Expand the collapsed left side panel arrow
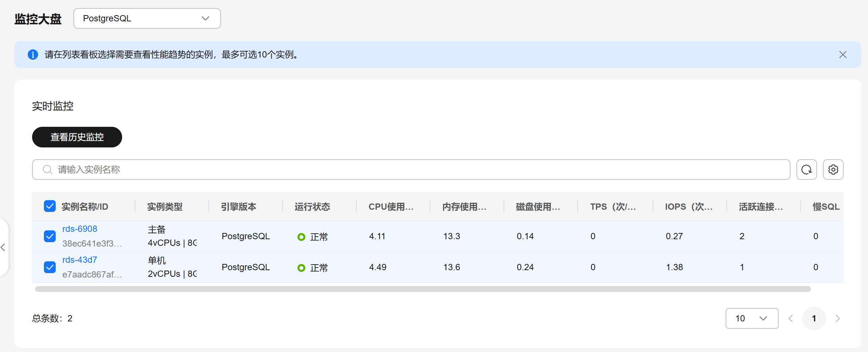868x352 pixels. [x=3, y=247]
